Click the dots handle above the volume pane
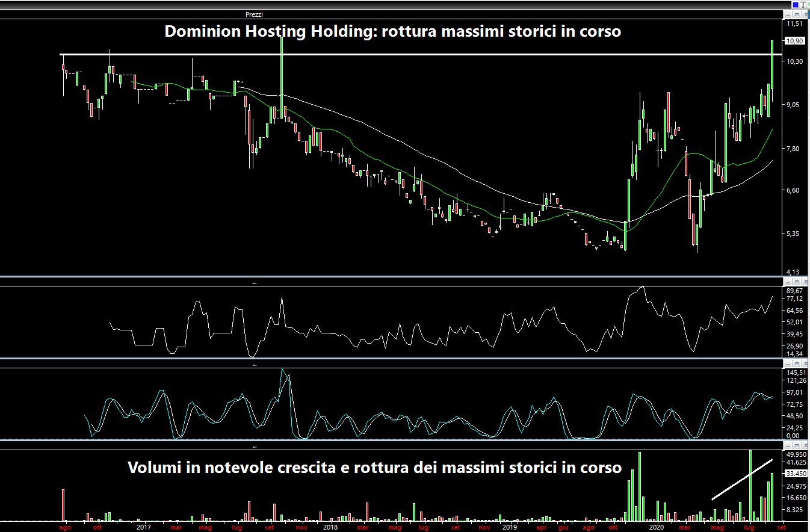Image resolution: width=810 pixels, height=532 pixels. [255, 448]
